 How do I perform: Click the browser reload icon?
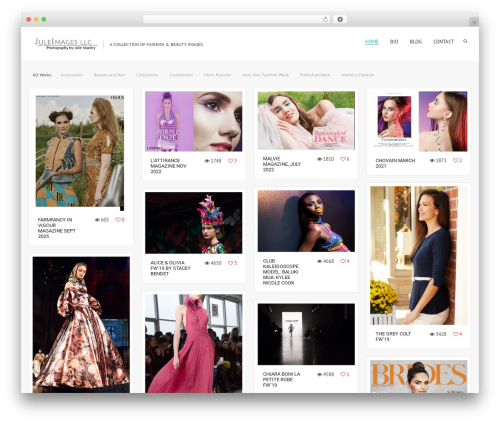click(325, 20)
